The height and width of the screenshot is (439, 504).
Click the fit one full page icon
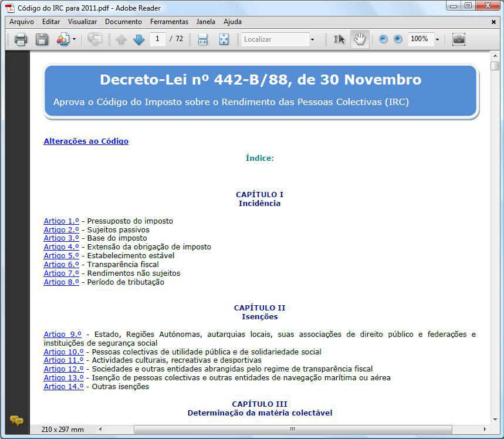point(224,39)
